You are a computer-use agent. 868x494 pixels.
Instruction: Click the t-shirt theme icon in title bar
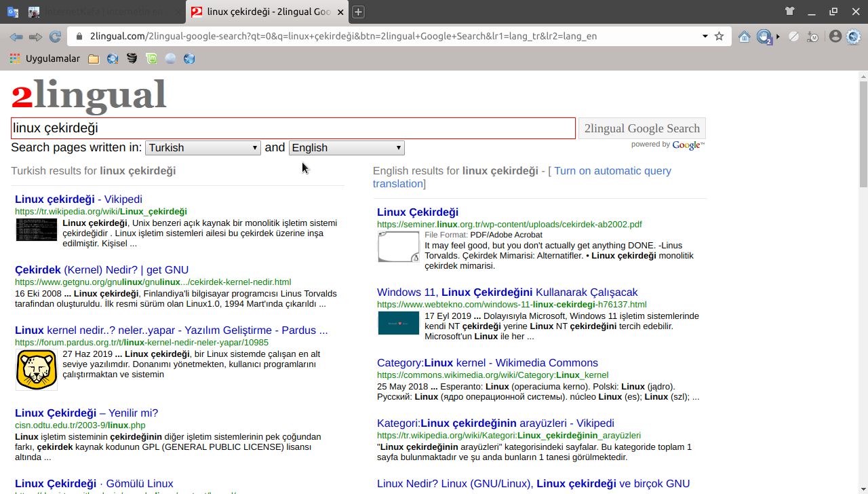tap(790, 11)
